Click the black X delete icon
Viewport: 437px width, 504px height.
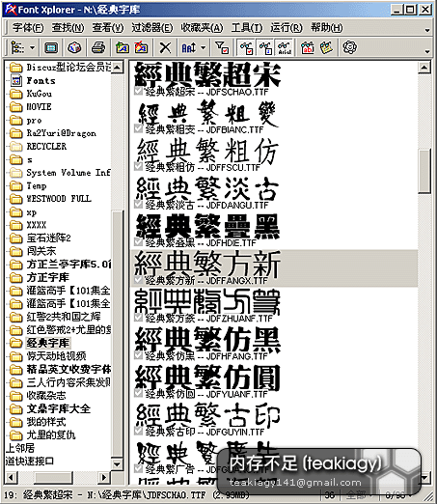pyautogui.click(x=165, y=48)
